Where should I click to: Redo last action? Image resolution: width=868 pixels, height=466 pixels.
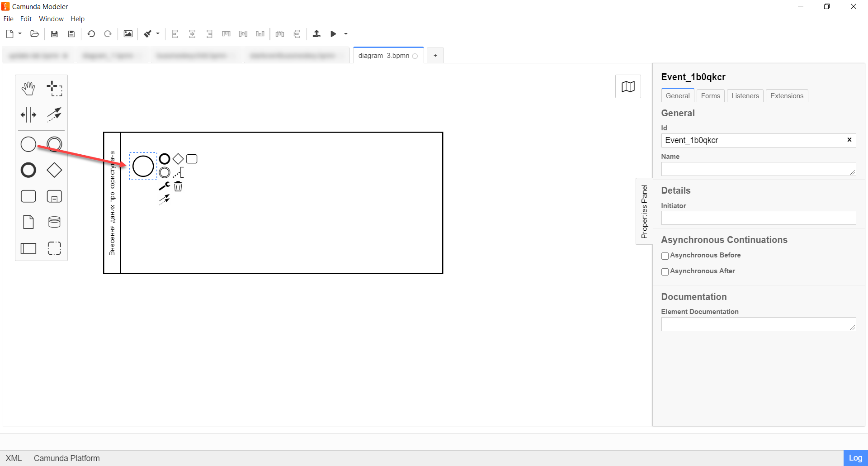coord(108,34)
